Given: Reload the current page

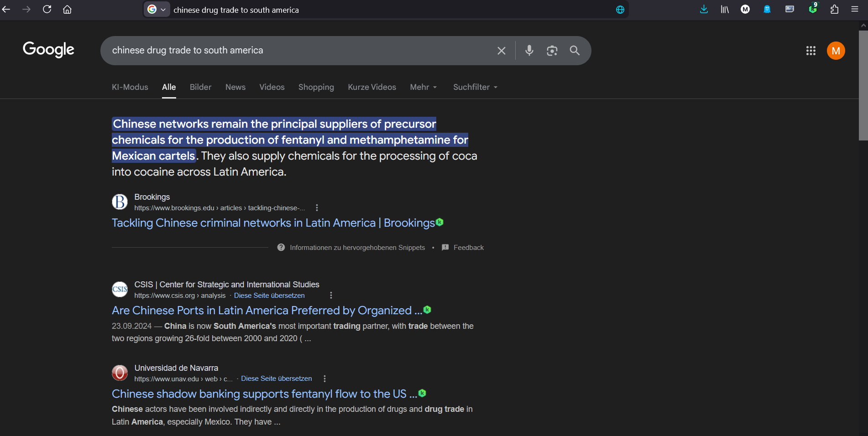Looking at the screenshot, I should [47, 10].
